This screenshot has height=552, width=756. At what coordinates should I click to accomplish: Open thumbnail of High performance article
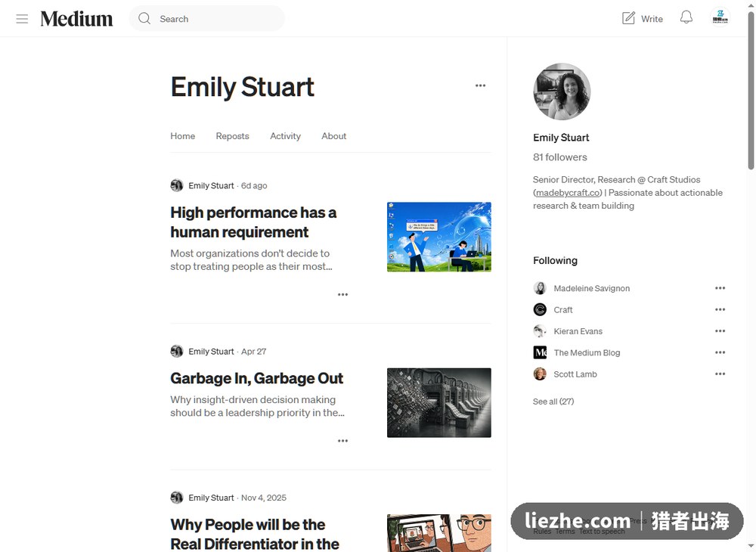point(438,237)
